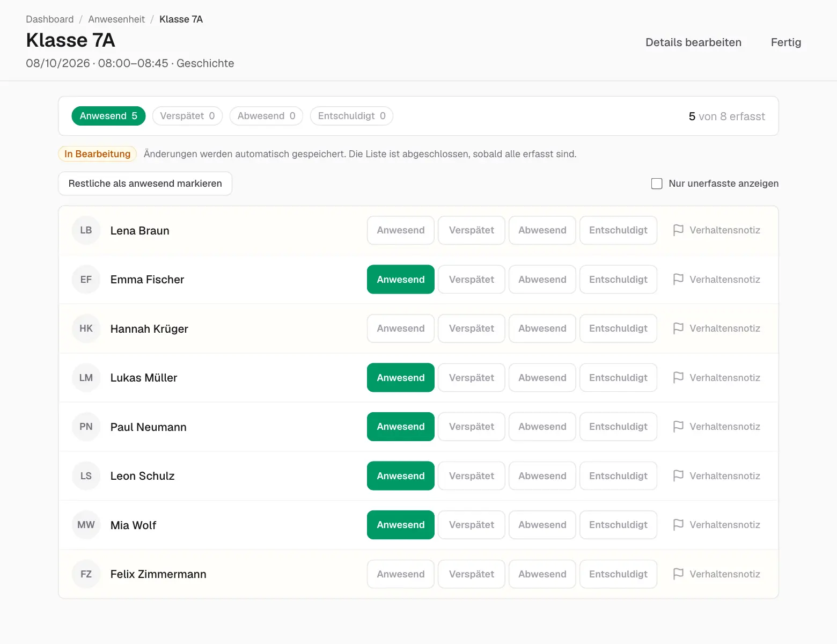Click the flag icon in Leon Schulz's row
Viewport: 837px width, 644px height.
[x=678, y=476]
